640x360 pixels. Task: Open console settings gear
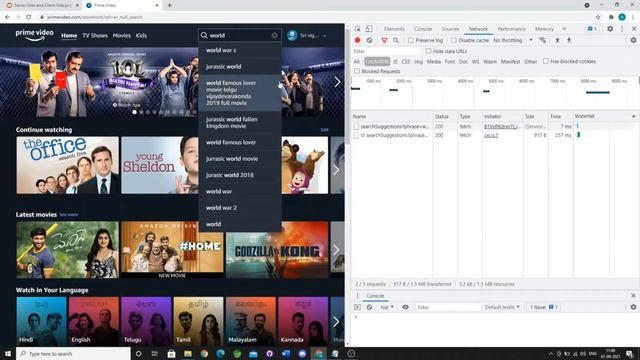(633, 307)
